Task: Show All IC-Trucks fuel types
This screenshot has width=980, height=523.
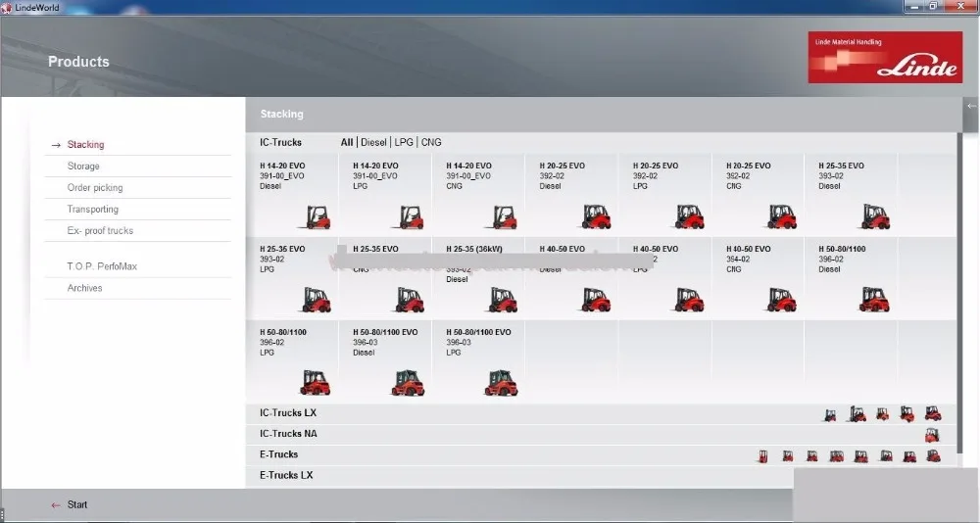Action: point(347,142)
